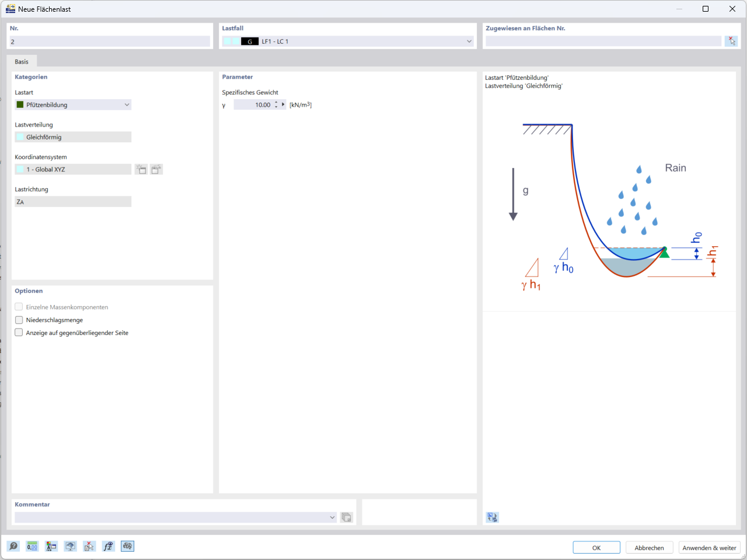The width and height of the screenshot is (747, 560).
Task: Open display properties via the colored A icon
Action: click(x=51, y=546)
